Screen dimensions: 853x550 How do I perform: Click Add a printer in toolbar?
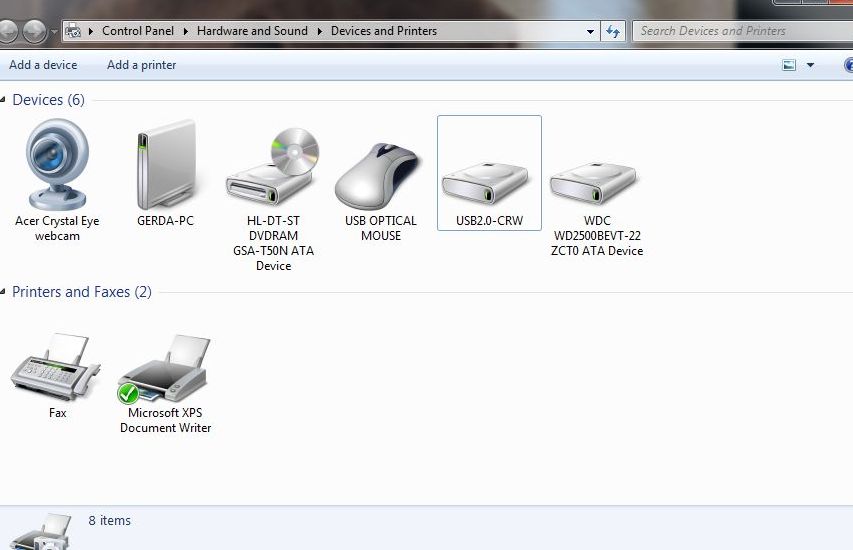(x=141, y=65)
